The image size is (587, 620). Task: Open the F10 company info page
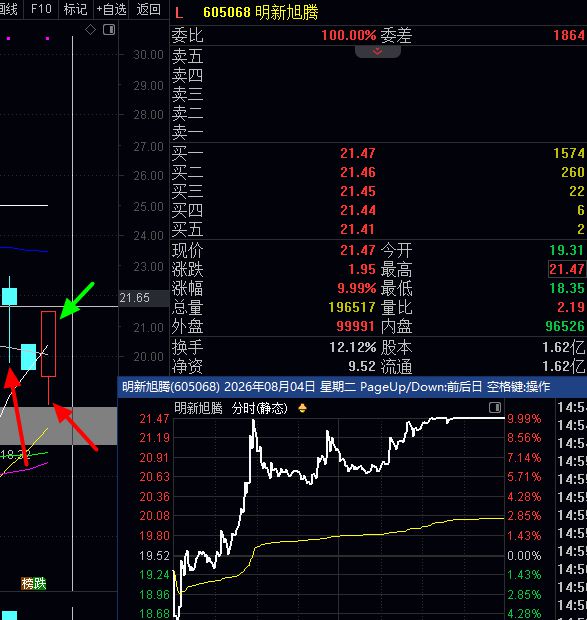[x=41, y=9]
